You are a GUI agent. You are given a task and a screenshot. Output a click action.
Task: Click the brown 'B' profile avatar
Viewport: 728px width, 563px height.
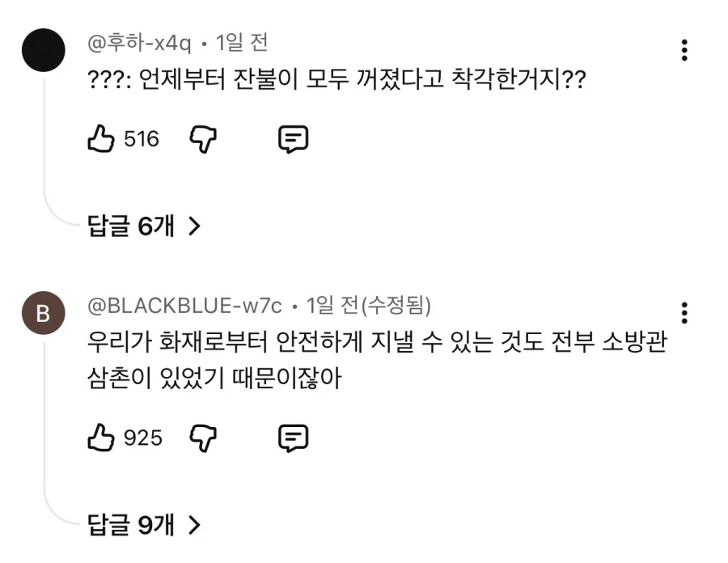coord(44,315)
